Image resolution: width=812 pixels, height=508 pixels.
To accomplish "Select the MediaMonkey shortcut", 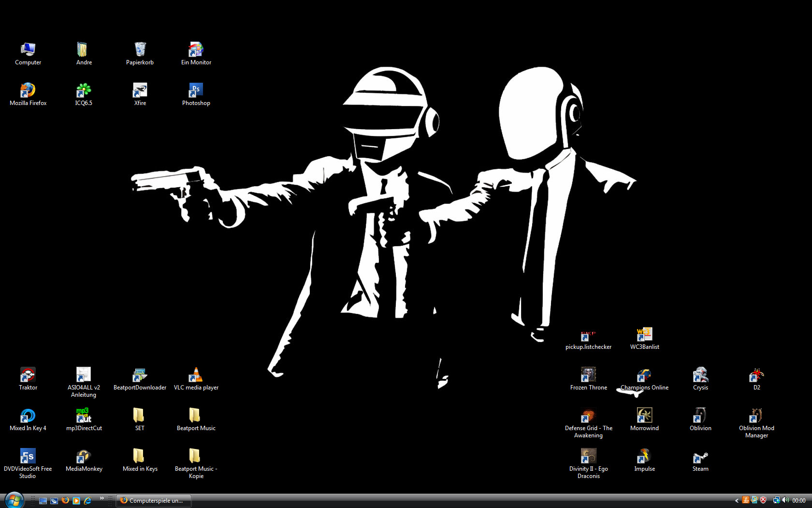I will point(84,460).
